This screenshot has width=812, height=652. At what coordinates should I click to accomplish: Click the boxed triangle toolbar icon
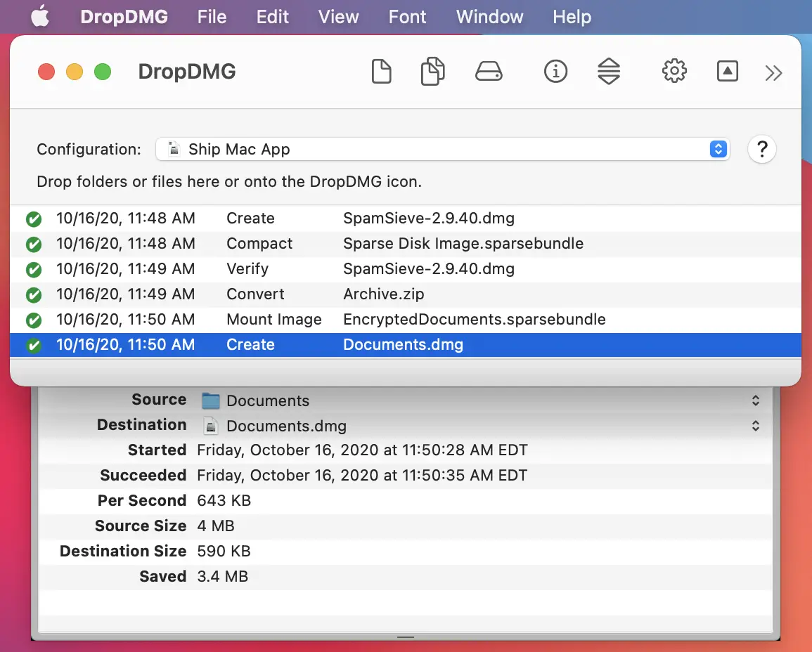coord(727,72)
